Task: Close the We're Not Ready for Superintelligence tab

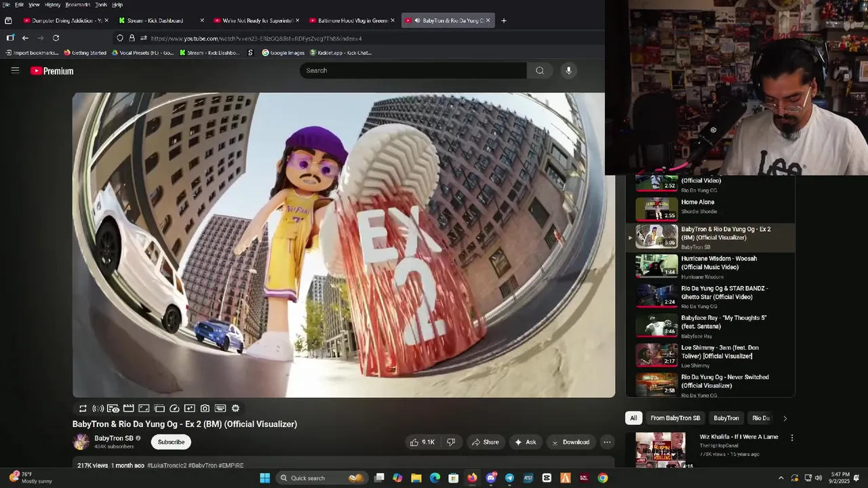Action: (x=297, y=20)
